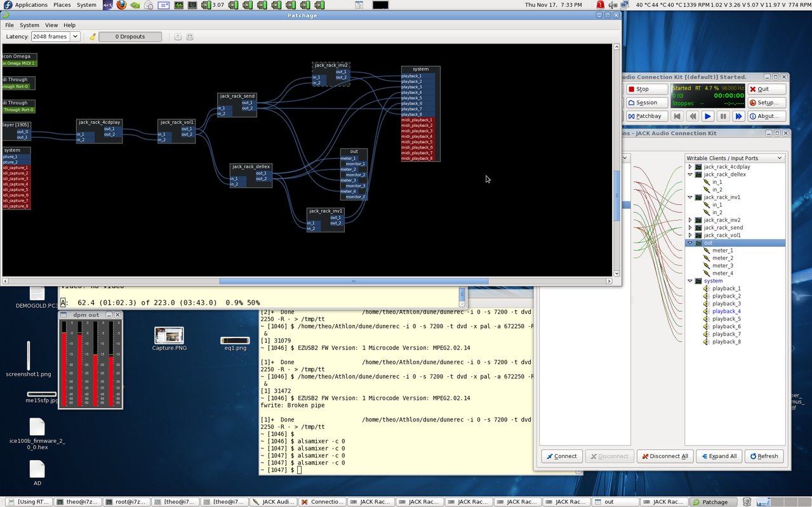
Task: Collapse jack_rack_dellex in Input Ports tree
Action: 690,174
